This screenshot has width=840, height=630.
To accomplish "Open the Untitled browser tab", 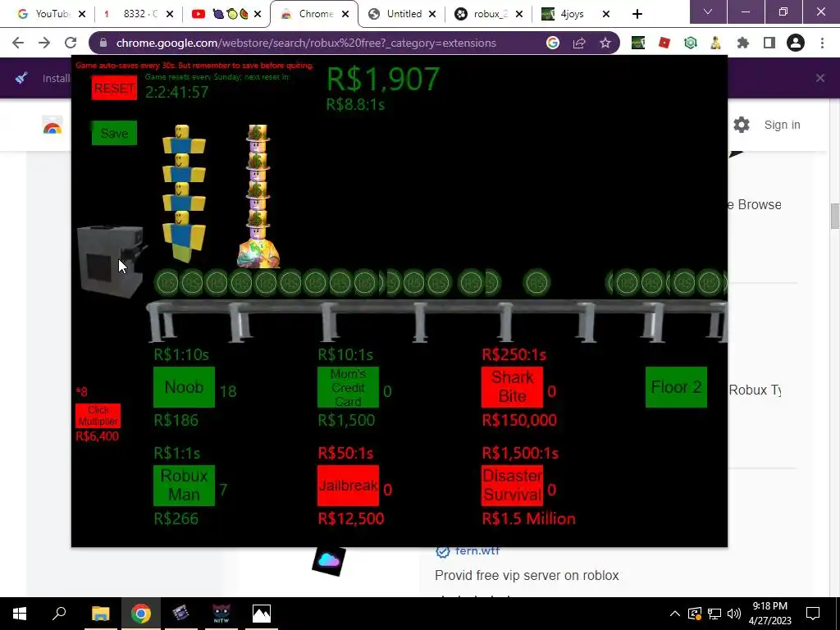I will pyautogui.click(x=402, y=14).
